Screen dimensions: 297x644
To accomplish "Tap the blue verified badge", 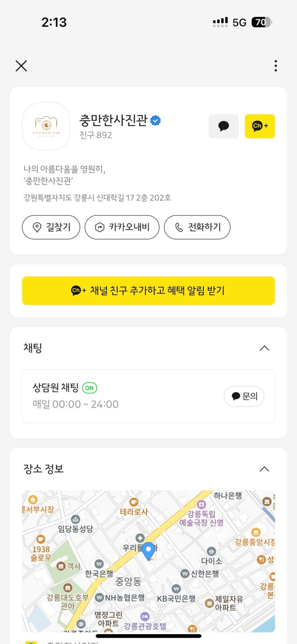I will click(155, 120).
